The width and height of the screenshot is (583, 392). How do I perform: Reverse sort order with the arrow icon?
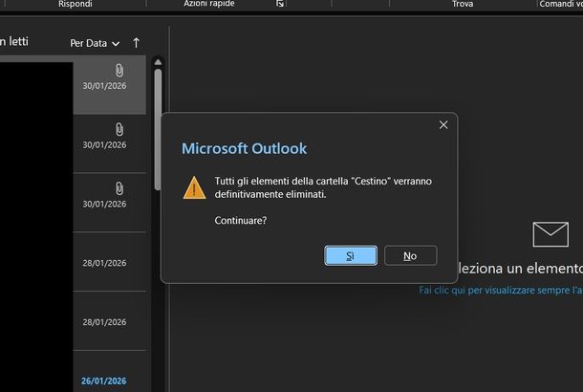136,43
